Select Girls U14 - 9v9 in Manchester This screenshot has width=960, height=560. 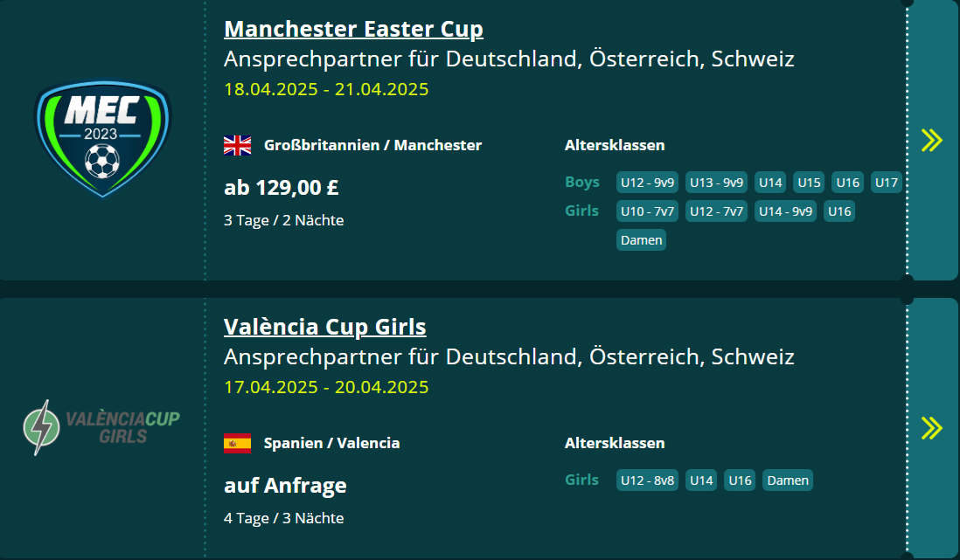coord(784,211)
